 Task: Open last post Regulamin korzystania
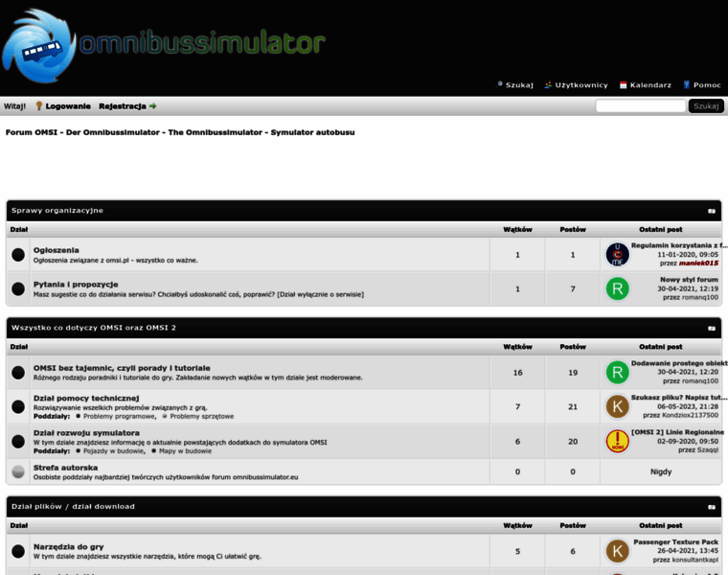click(x=679, y=245)
